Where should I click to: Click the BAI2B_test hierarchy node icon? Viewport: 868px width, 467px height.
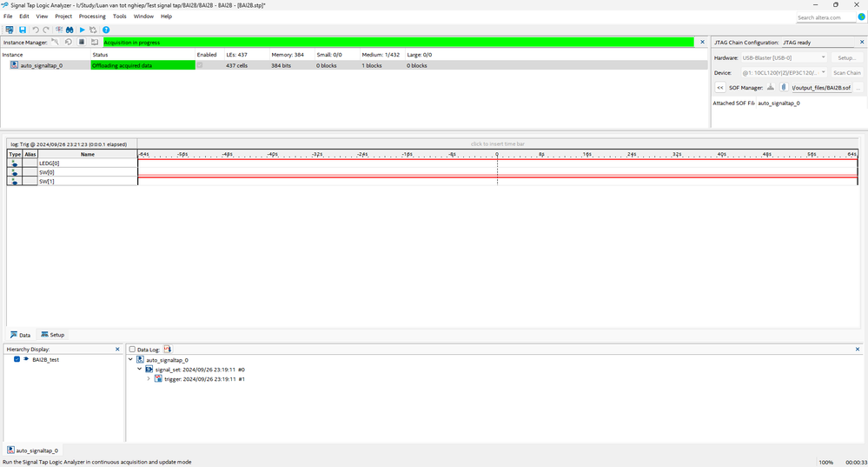(x=25, y=359)
